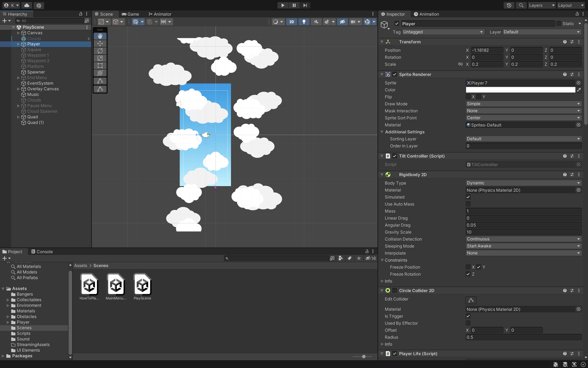
Task: Open Body Type dropdown
Action: [x=523, y=183]
